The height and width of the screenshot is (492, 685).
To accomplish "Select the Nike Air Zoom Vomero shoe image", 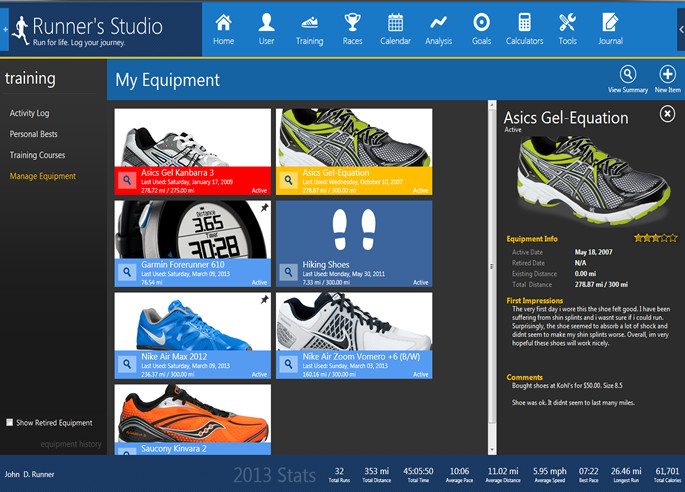I will (354, 322).
